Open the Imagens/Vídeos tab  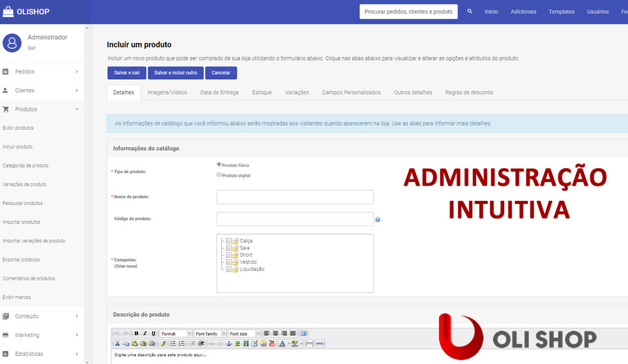pos(167,92)
